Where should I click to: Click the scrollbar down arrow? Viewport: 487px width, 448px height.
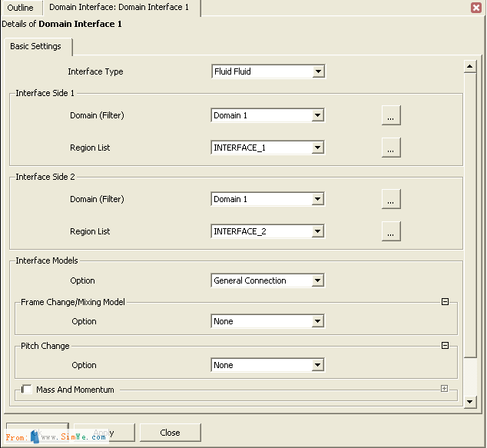pyautogui.click(x=470, y=399)
